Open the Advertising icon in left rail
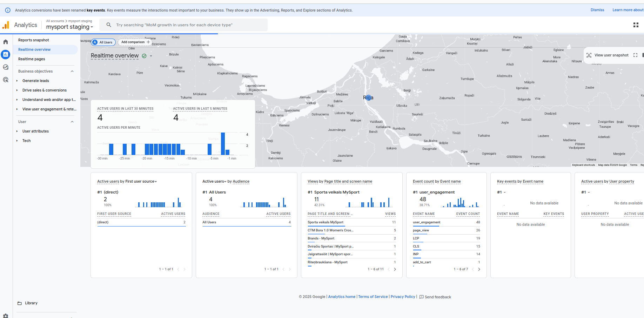The image size is (644, 318). (6, 80)
